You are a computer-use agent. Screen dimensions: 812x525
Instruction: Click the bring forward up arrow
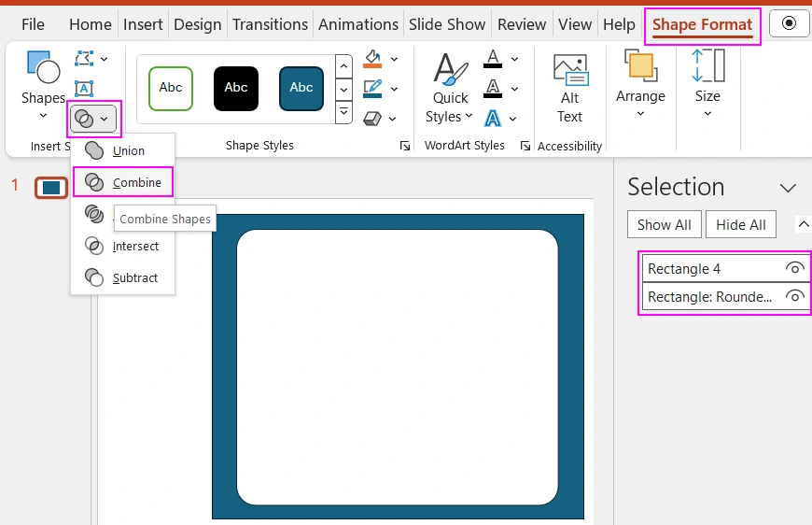[804, 224]
